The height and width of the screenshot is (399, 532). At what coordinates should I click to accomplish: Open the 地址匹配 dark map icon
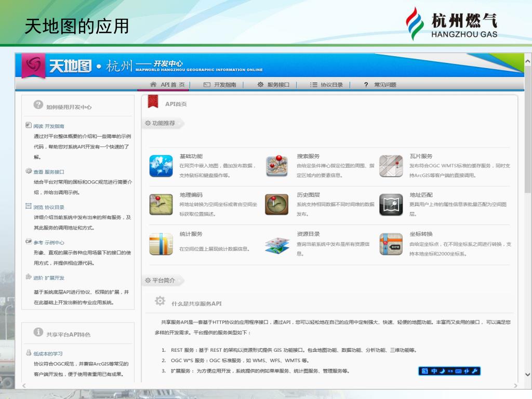(x=391, y=204)
